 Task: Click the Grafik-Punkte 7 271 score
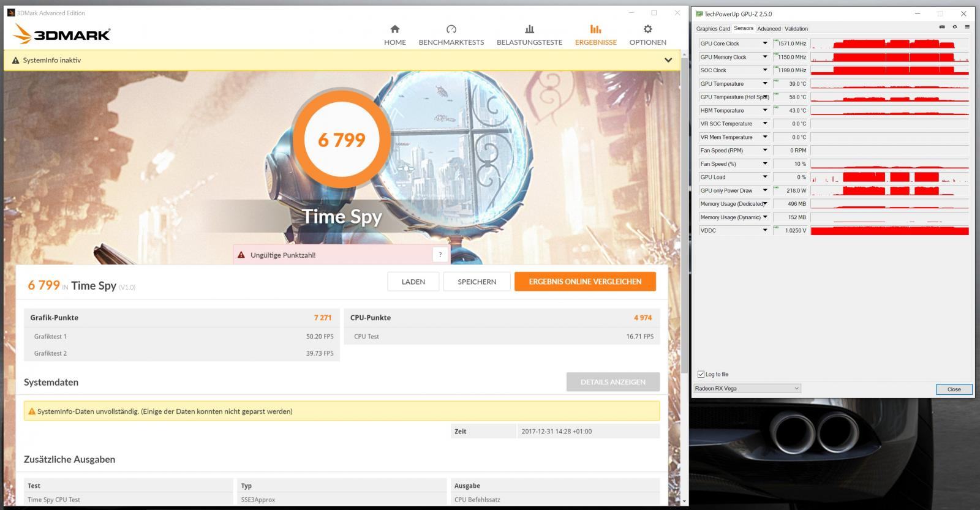point(323,318)
